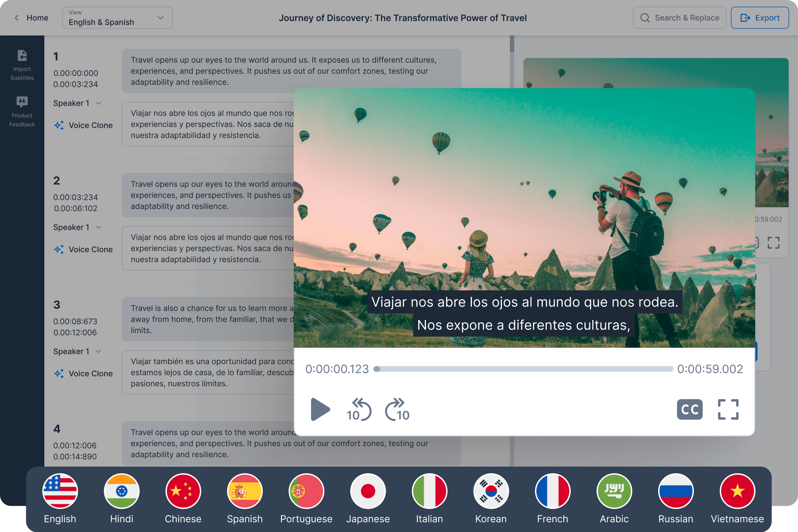The width and height of the screenshot is (798, 532).
Task: Toggle closed captions off
Action: coord(689,409)
